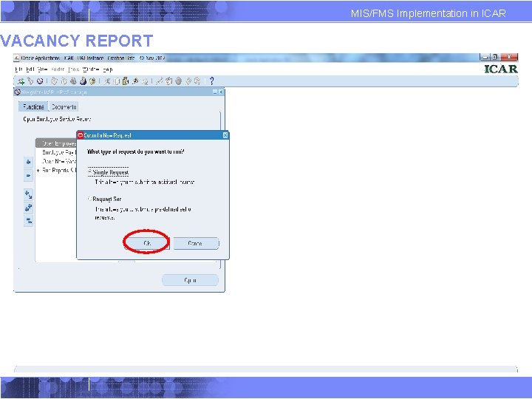The width and height of the screenshot is (532, 399).
Task: Open the Edit menu
Action: pyautogui.click(x=30, y=69)
